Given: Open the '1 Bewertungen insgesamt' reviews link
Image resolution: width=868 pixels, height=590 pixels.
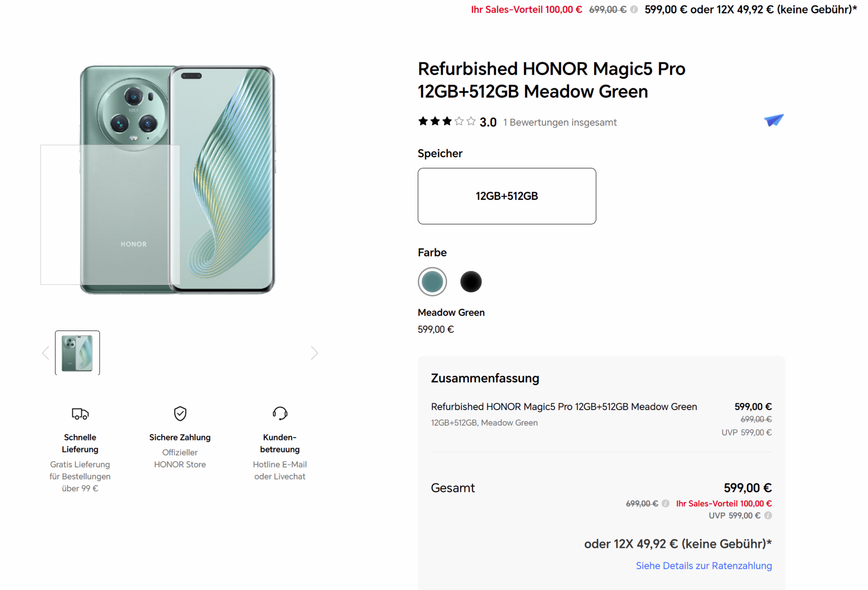Looking at the screenshot, I should tap(560, 123).
